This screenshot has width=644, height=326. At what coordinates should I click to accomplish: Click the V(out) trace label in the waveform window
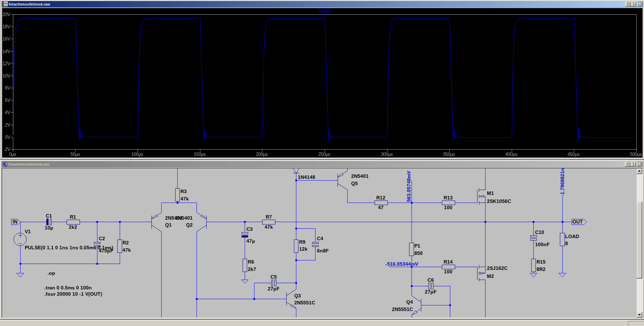[x=325, y=11]
